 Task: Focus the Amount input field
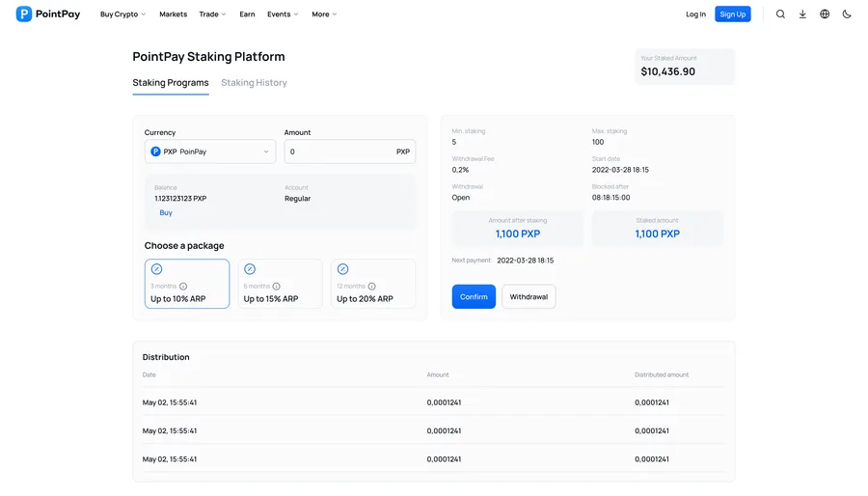350,152
